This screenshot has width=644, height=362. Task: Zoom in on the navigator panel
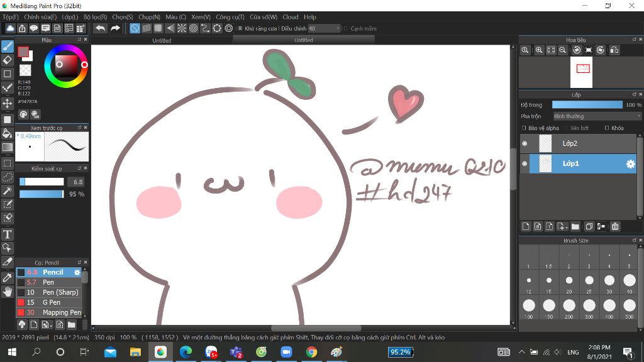(539, 50)
